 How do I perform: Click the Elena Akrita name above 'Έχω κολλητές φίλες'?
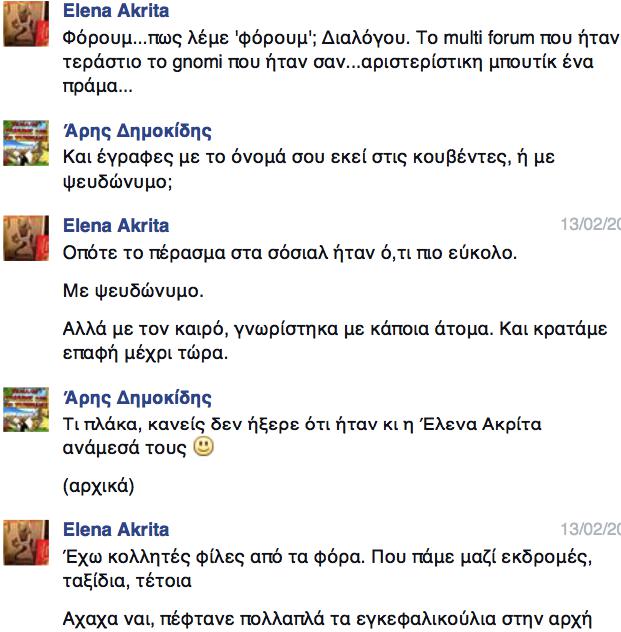tap(116, 529)
